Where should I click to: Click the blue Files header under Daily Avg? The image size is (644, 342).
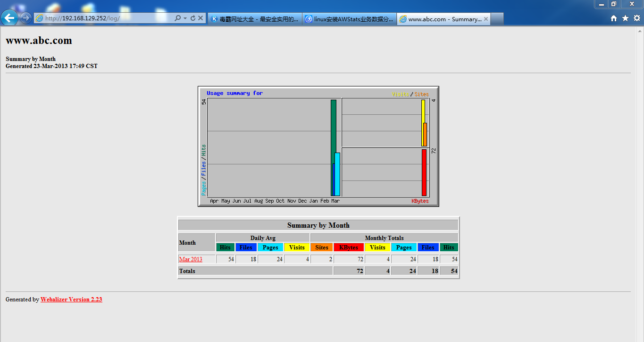[246, 247]
